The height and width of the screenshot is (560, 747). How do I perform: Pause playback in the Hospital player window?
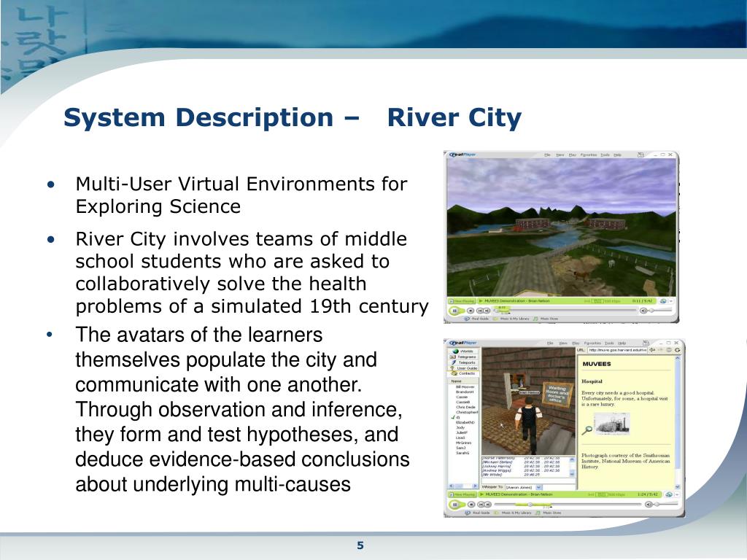coord(455,505)
